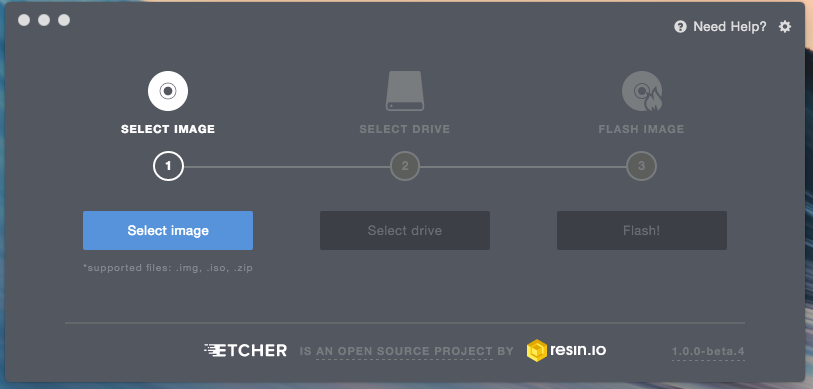Click the SELECT DRIVE heading label
This screenshot has width=813, height=389.
405,129
